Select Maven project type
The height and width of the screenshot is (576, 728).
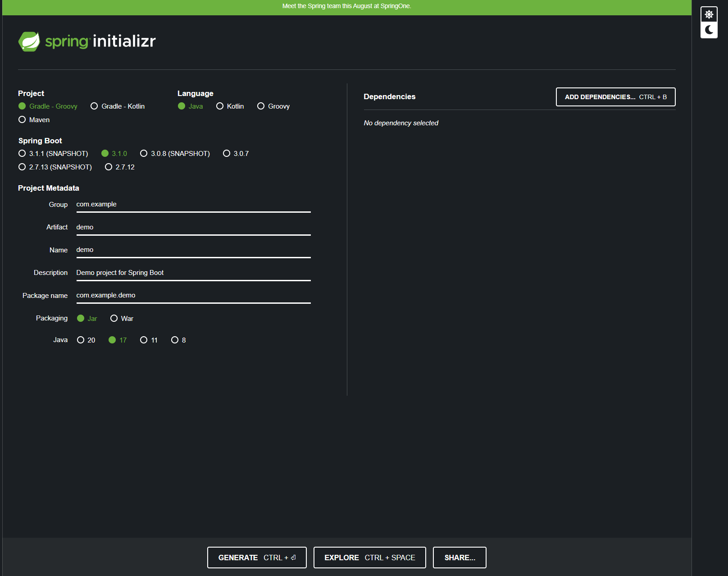pos(34,120)
